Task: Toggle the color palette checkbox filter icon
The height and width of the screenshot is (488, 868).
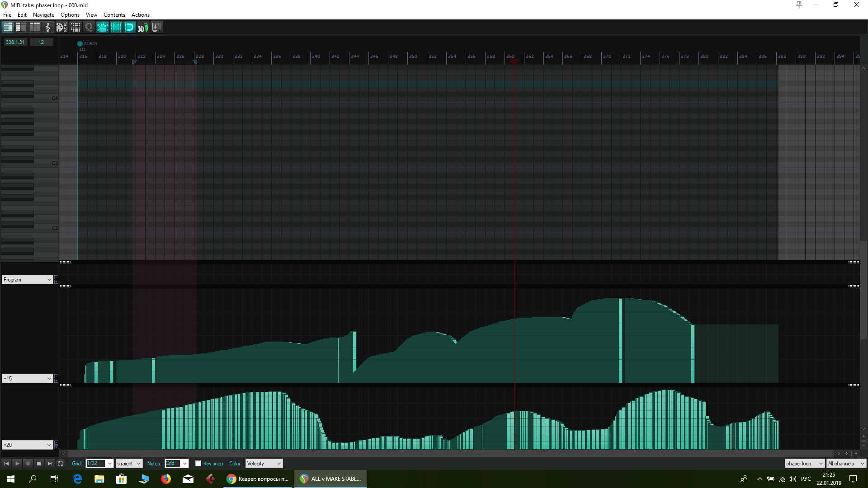Action: coord(61,27)
